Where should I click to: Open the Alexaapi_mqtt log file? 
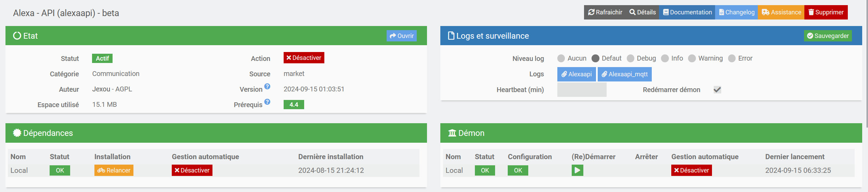tap(624, 74)
